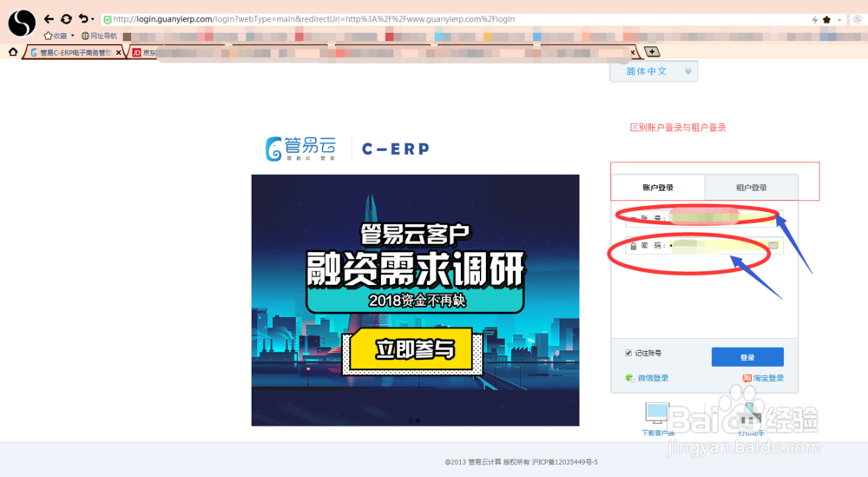Click the address bar URL field

click(x=454, y=19)
